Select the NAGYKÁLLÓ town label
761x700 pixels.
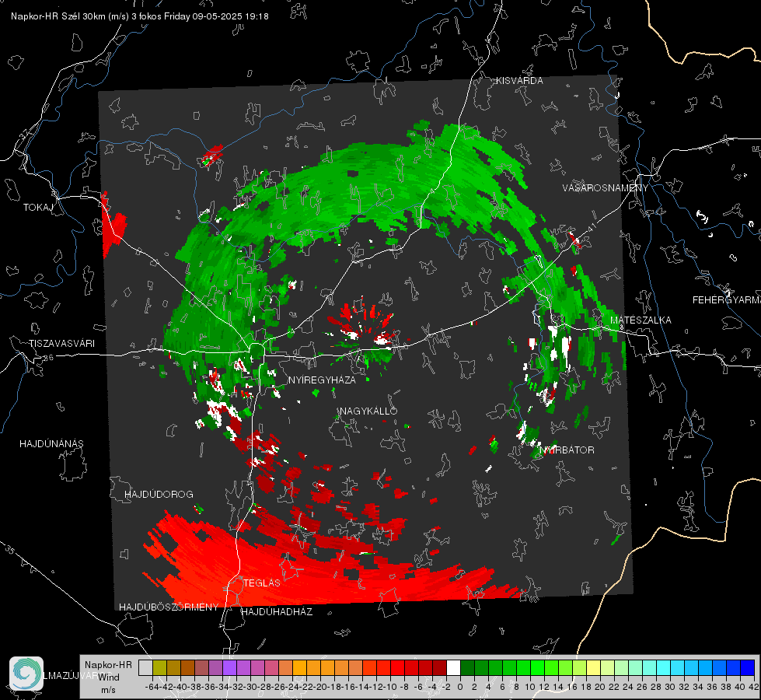[x=368, y=411]
